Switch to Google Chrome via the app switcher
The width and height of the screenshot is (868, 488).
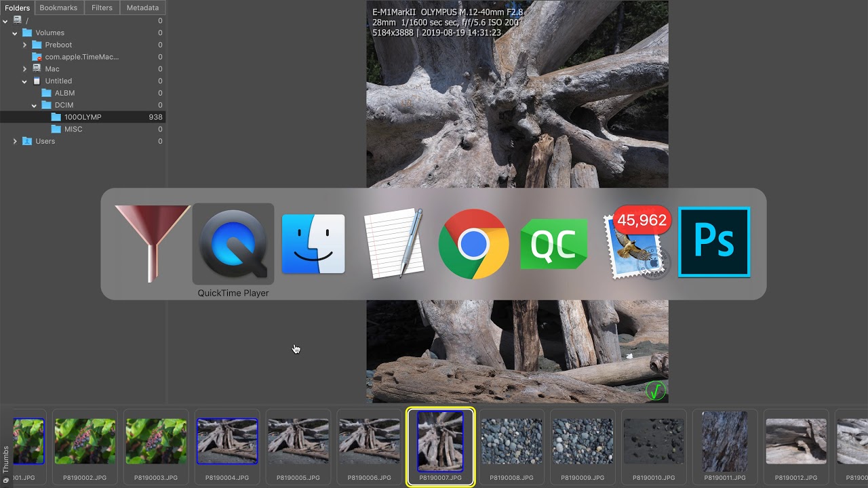474,244
